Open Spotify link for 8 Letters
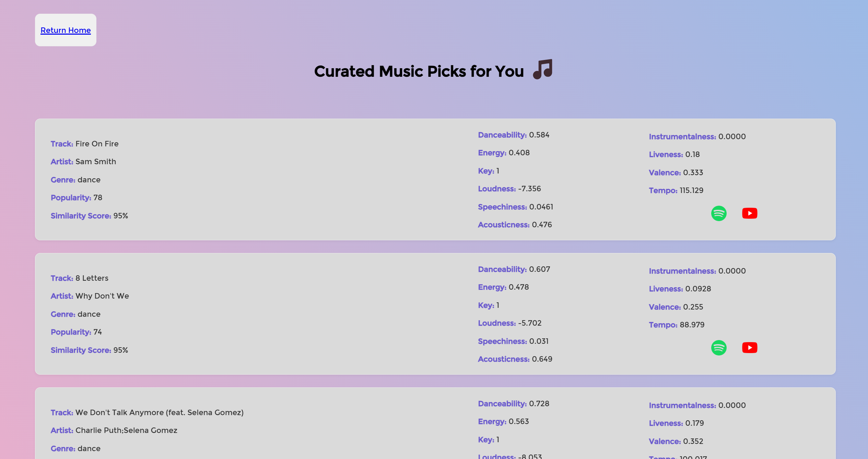 click(x=719, y=348)
